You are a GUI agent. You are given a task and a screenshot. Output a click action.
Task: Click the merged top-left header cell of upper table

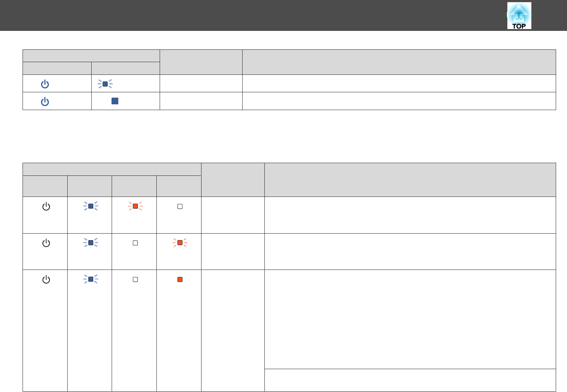[x=91, y=56]
